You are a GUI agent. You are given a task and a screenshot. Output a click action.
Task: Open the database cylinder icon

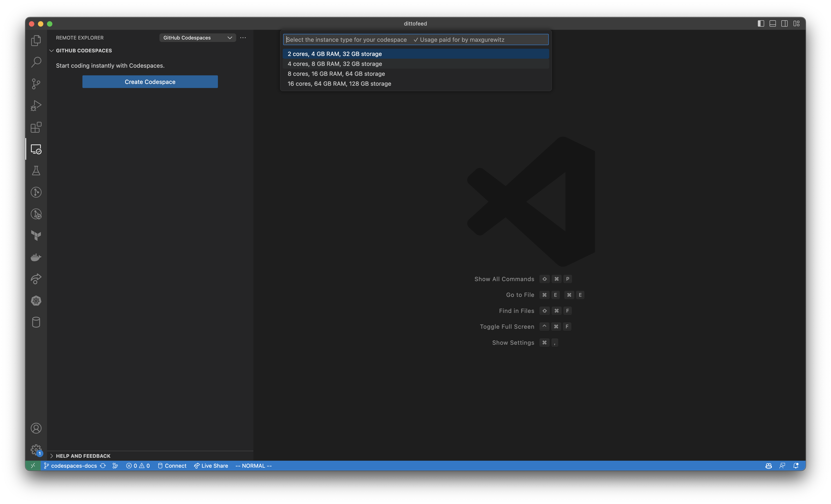pos(36,322)
